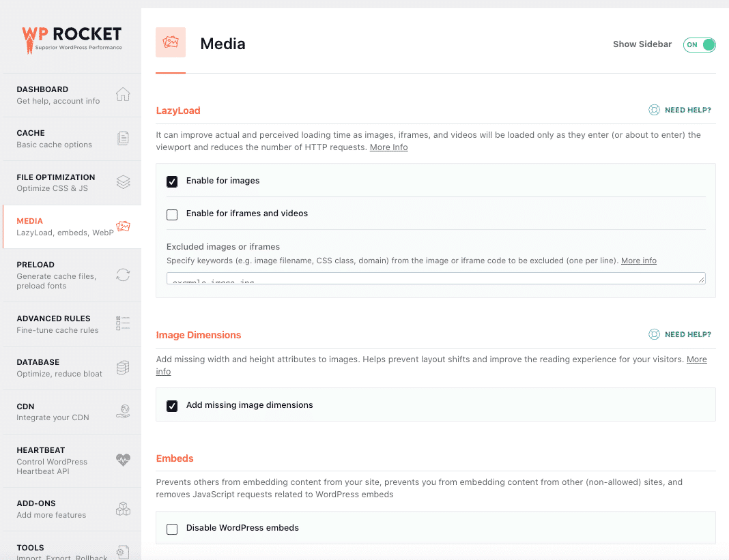The image size is (729, 560).
Task: Check Disable WordPress embeds
Action: [x=172, y=529]
